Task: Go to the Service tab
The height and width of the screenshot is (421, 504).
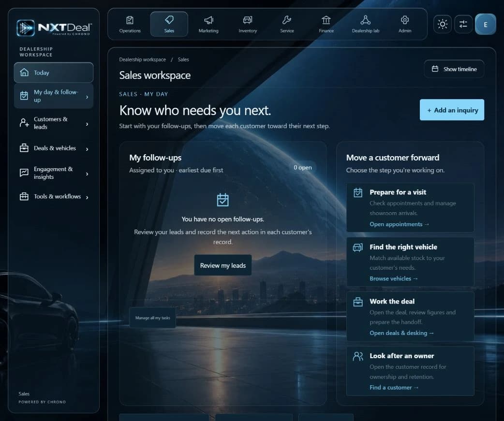Action: 287,24
